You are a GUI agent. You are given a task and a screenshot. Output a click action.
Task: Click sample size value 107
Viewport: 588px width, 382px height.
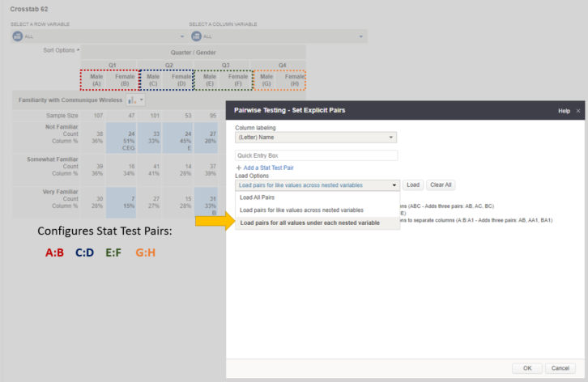pyautogui.click(x=98, y=116)
